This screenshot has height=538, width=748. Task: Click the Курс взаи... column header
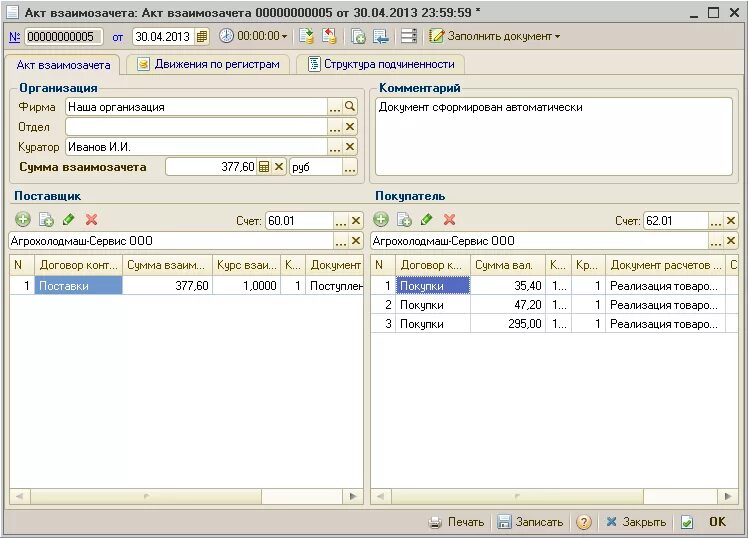[x=247, y=265]
